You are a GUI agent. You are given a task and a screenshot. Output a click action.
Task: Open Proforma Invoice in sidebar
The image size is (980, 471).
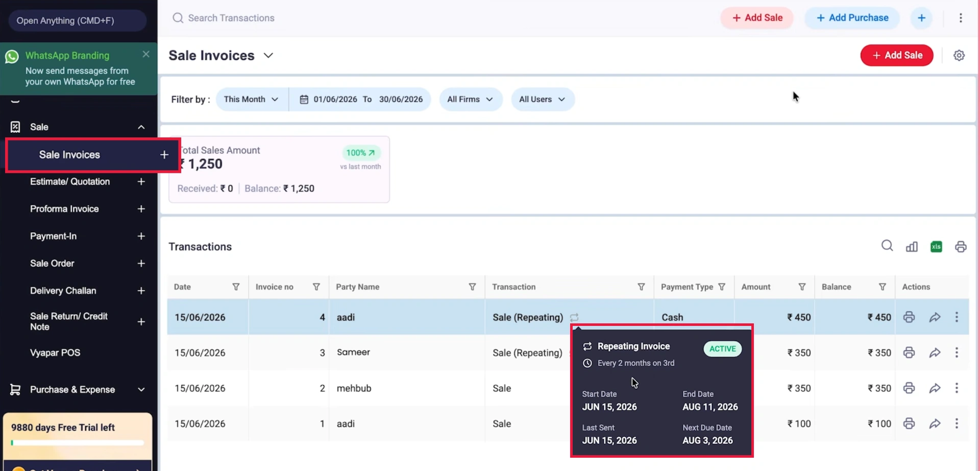(x=64, y=209)
